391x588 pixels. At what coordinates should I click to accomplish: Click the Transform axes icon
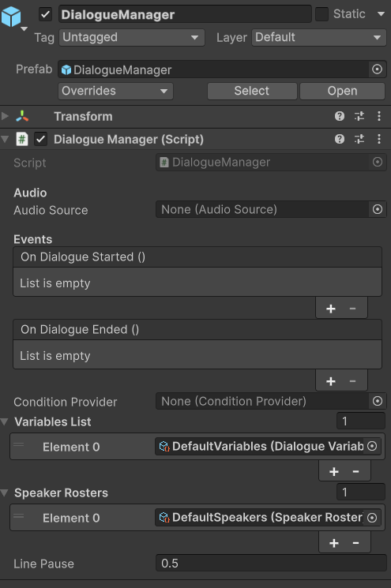click(22, 116)
